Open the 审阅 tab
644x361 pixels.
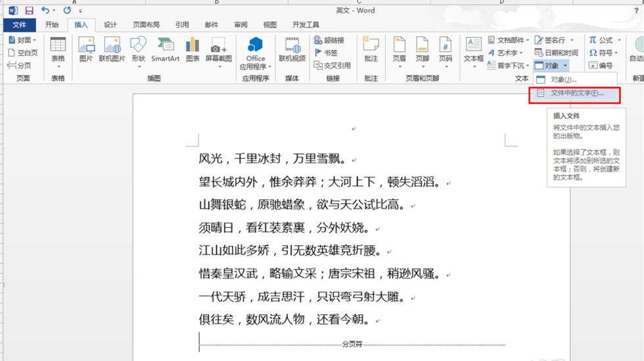pyautogui.click(x=241, y=25)
